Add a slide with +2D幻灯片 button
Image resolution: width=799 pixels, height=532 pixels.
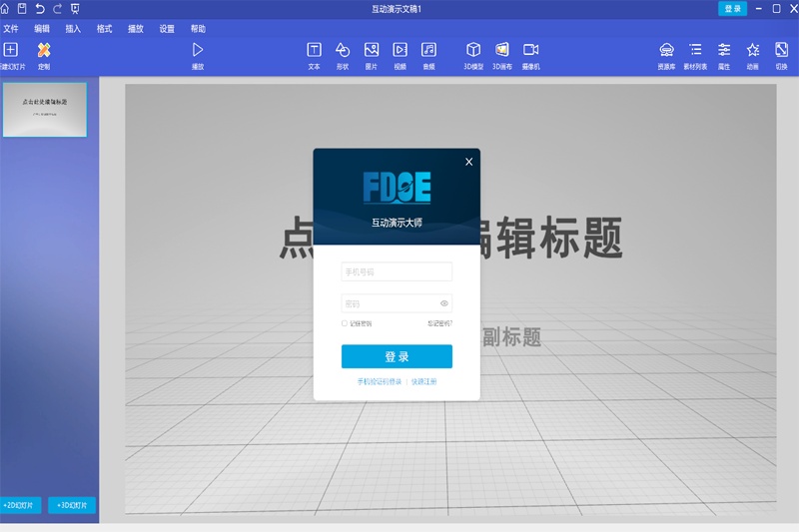[19, 505]
